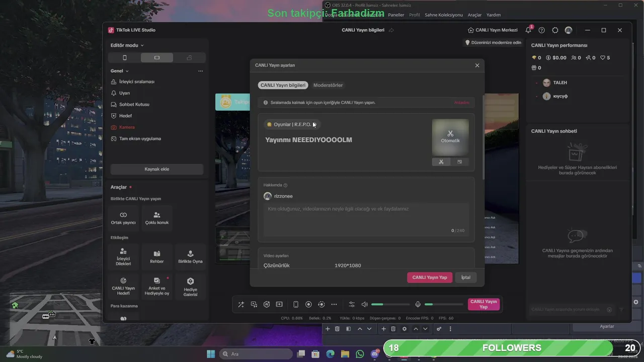Switch to the CANLI Yayın bilgileri tab

coord(283,85)
